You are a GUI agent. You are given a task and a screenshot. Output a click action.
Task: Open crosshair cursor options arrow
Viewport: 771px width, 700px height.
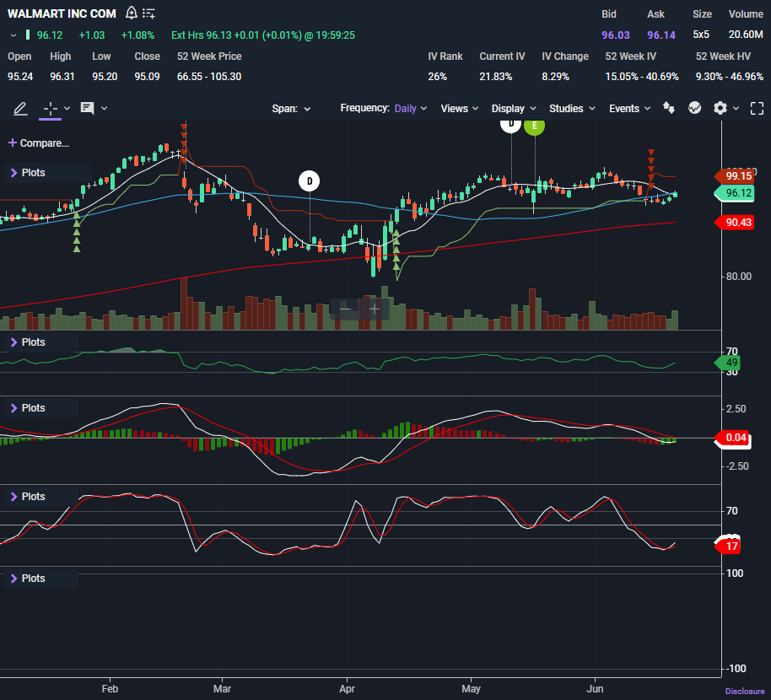67,108
